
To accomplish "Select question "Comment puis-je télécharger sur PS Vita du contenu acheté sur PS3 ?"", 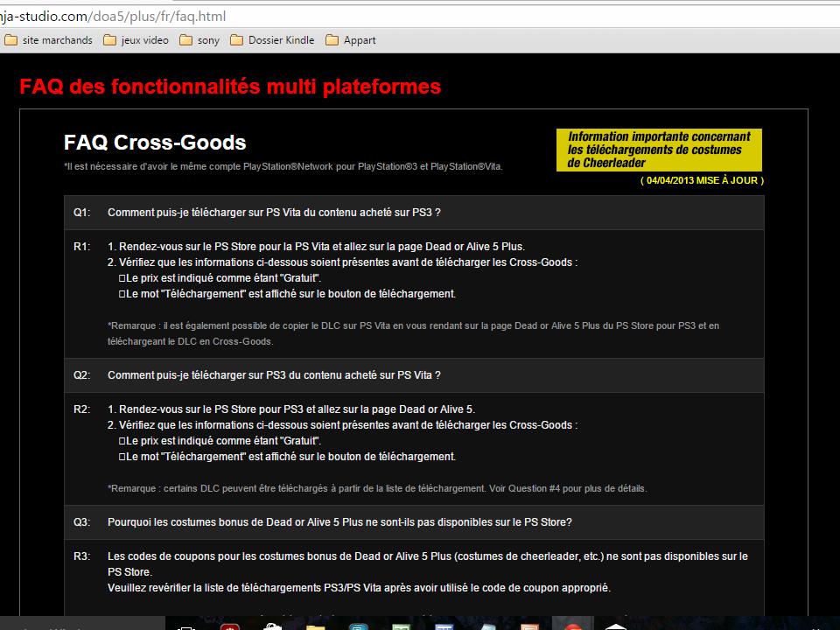I will pos(274,213).
